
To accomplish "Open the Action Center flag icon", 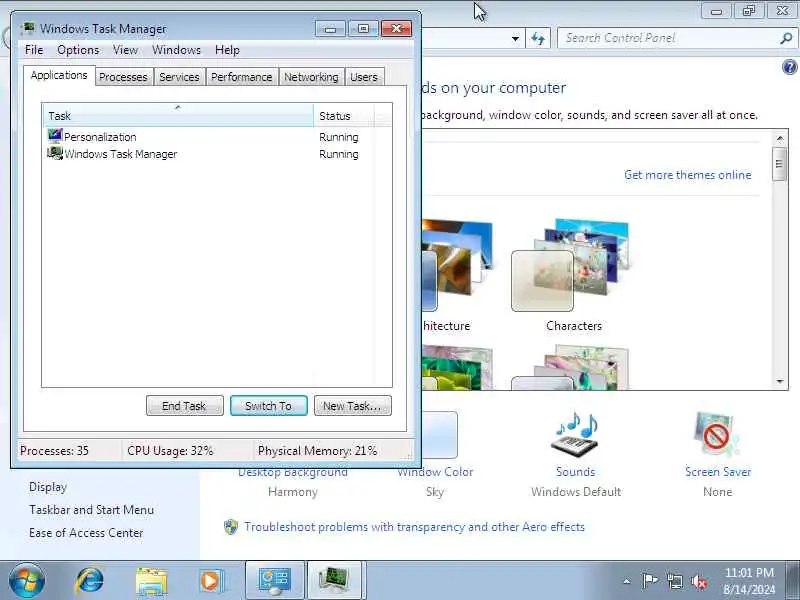I will tap(649, 581).
